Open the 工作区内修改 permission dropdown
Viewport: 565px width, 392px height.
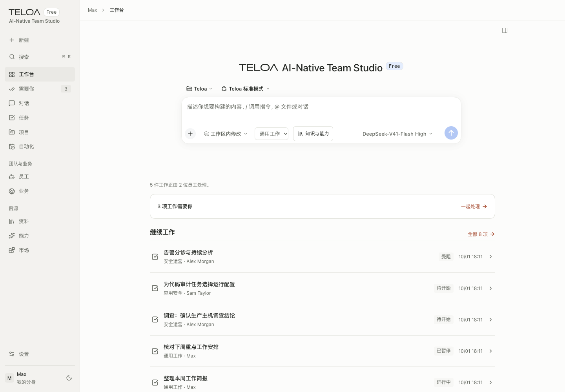click(226, 134)
